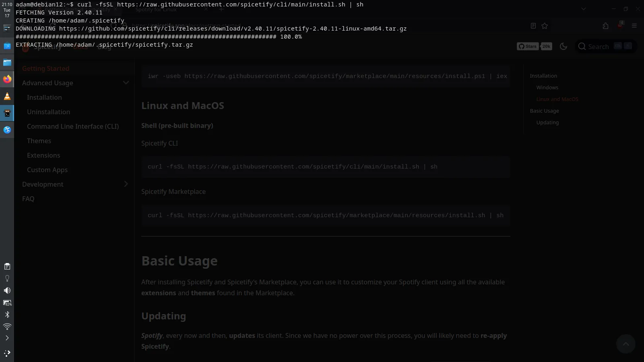Image resolution: width=644 pixels, height=362 pixels.
Task: Toggle dark mode with the moon icon
Action: [x=563, y=46]
